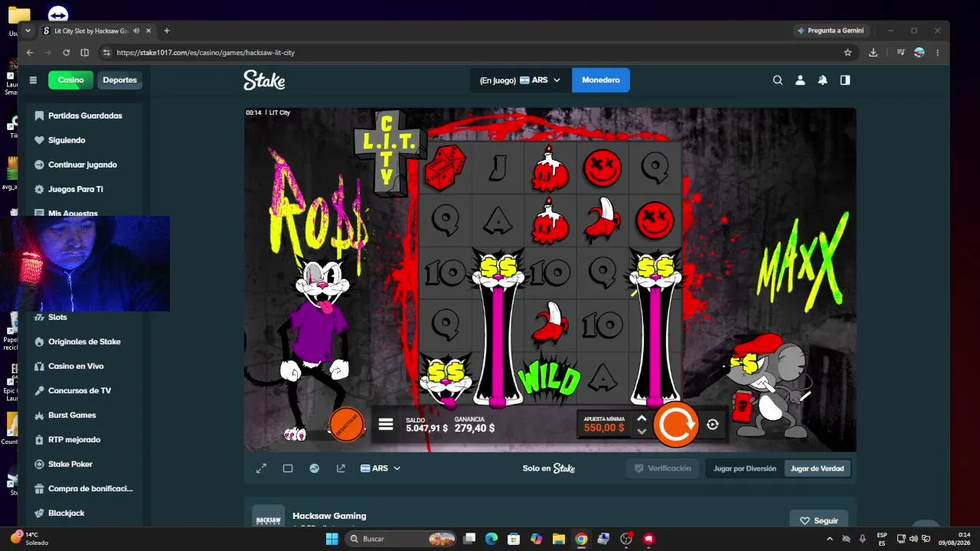Image resolution: width=980 pixels, height=551 pixels.
Task: Open Stake Poker in sidebar
Action: pos(84,464)
